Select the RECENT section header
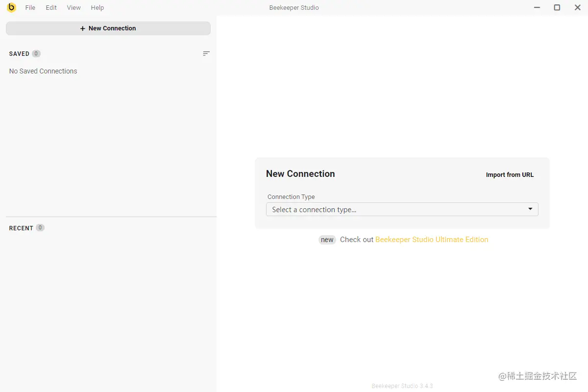The width and height of the screenshot is (588, 392). click(x=21, y=228)
